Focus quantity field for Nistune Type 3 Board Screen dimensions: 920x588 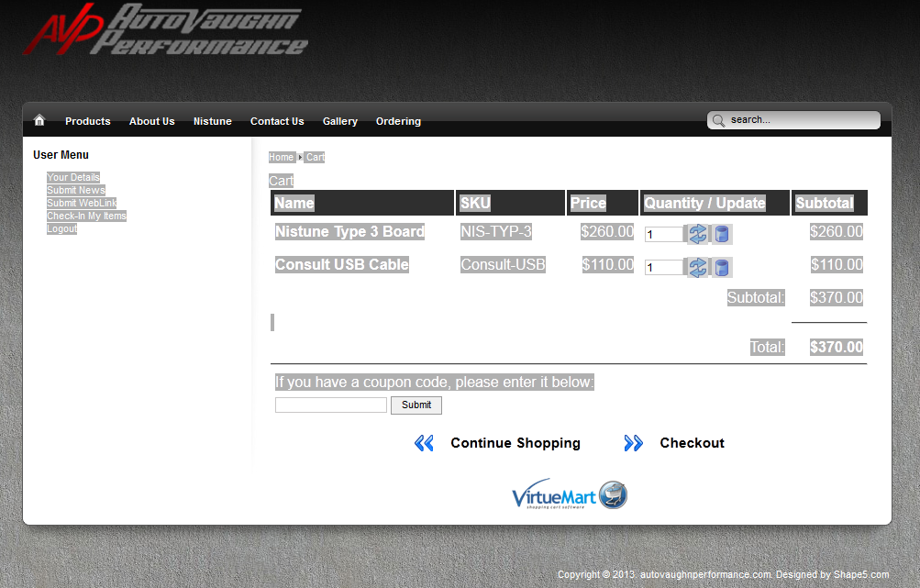click(663, 234)
